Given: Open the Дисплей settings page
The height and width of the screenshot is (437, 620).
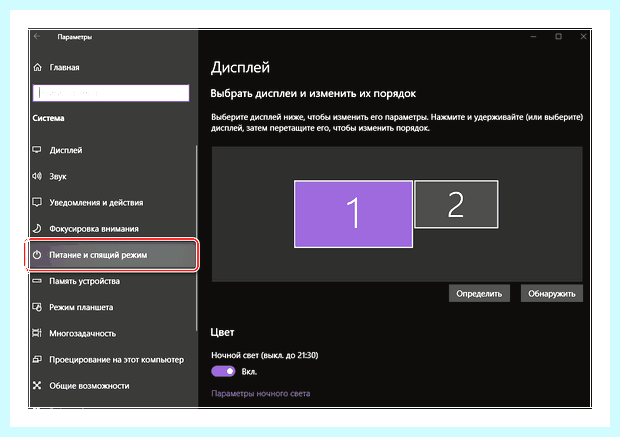Looking at the screenshot, I should [x=66, y=150].
